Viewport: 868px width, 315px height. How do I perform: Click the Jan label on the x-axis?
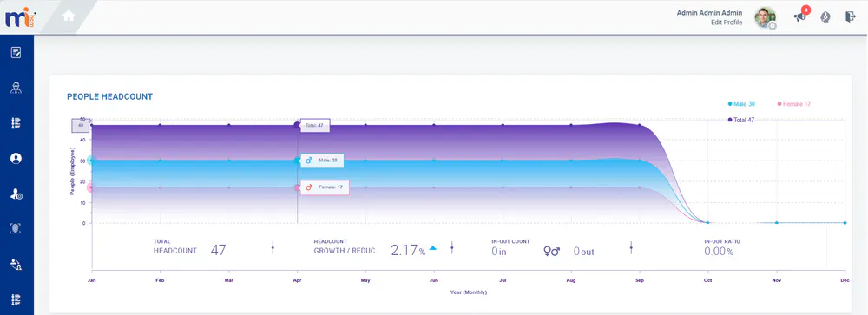[92, 280]
